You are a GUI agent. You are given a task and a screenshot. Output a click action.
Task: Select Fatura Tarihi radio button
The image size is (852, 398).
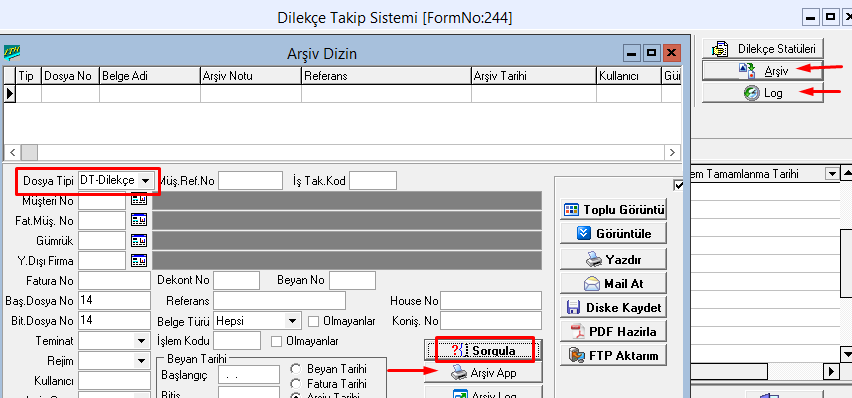pyautogui.click(x=296, y=383)
